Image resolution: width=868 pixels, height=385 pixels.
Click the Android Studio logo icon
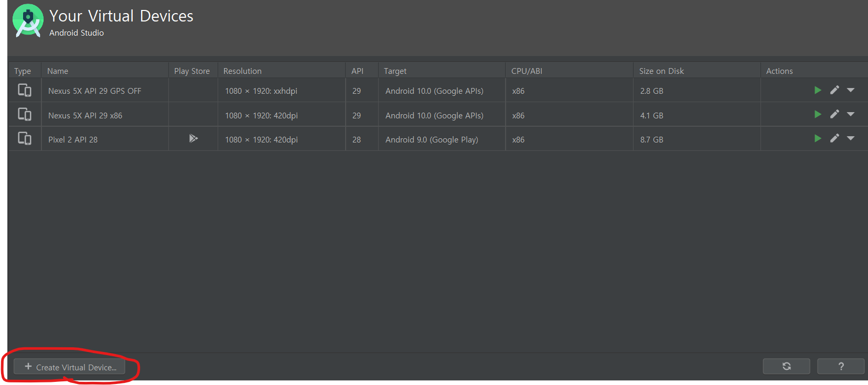tap(28, 20)
